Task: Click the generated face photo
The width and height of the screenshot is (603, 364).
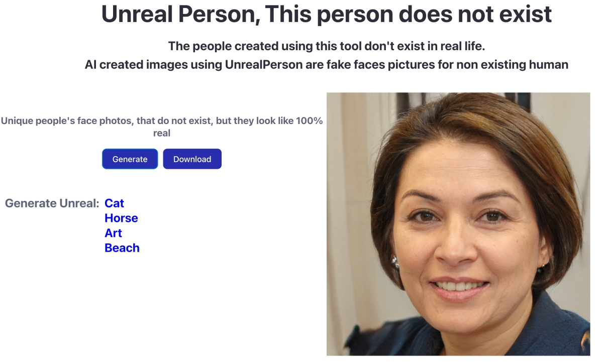Action: click(x=458, y=224)
